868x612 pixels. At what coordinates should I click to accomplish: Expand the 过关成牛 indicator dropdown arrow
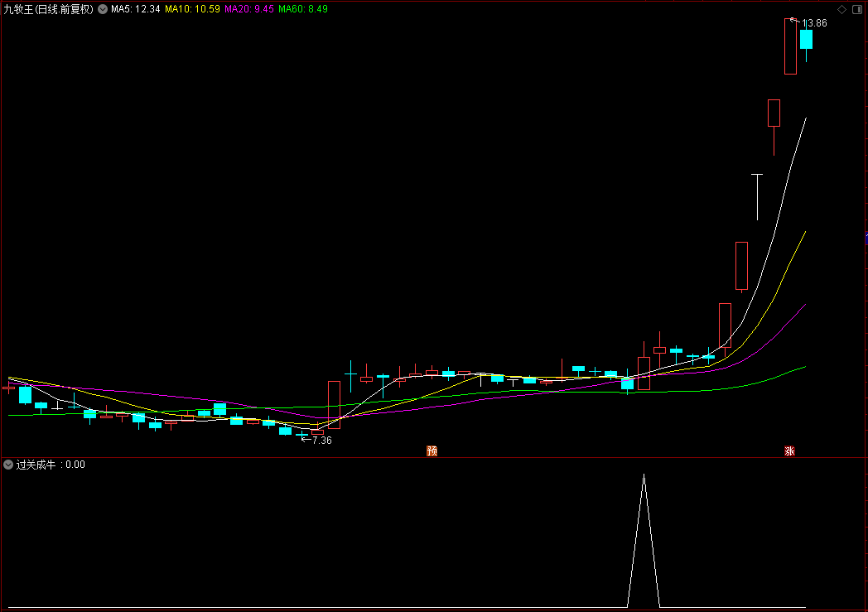click(x=8, y=465)
